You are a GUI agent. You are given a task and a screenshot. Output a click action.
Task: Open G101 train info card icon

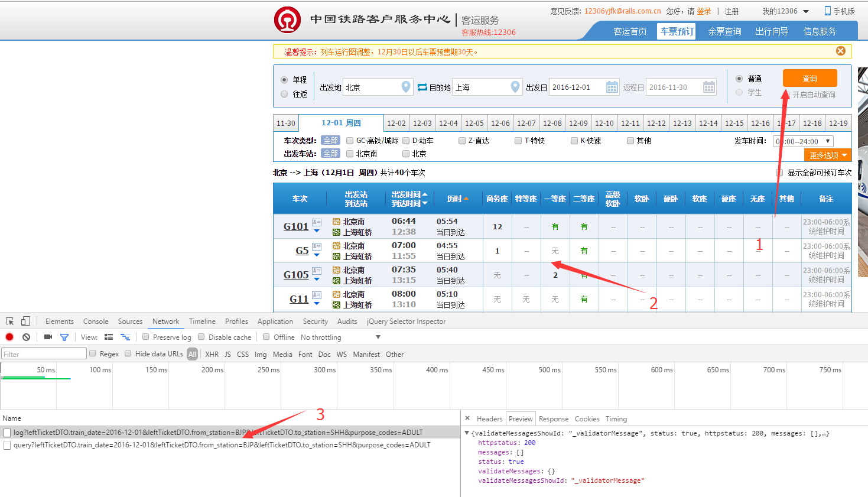(317, 222)
